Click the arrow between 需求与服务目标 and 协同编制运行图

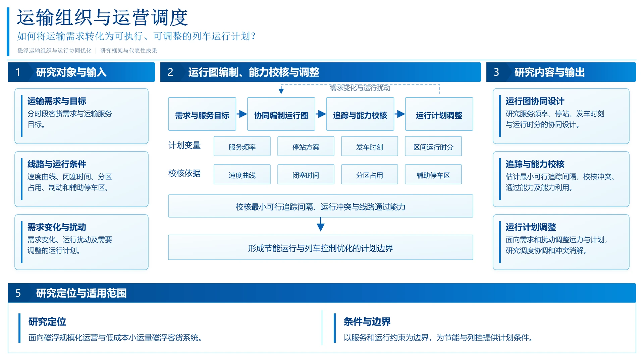[x=242, y=114]
